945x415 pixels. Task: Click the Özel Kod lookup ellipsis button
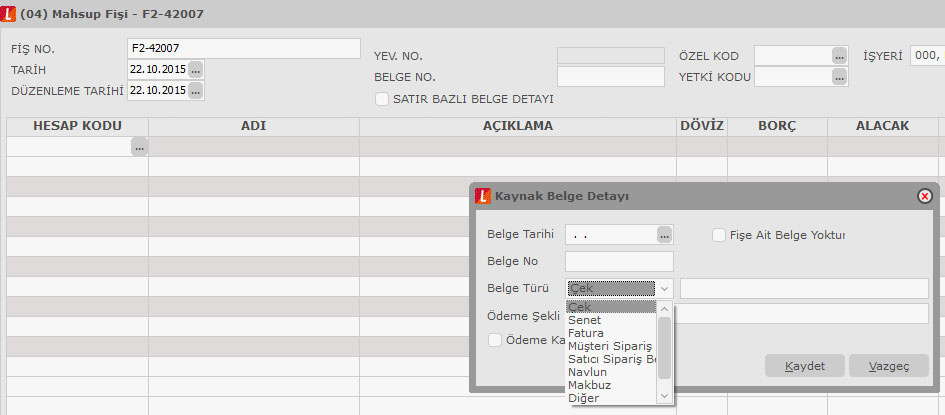839,56
